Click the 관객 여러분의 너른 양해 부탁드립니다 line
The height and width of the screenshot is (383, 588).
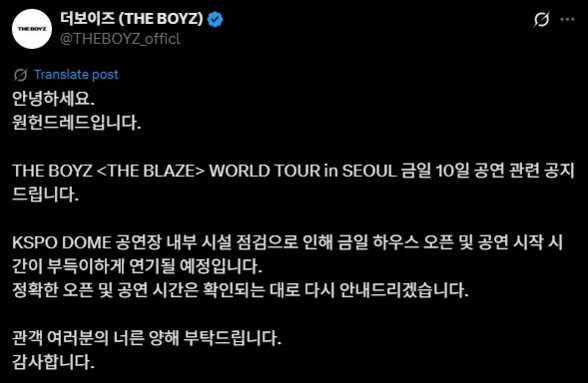click(x=147, y=338)
